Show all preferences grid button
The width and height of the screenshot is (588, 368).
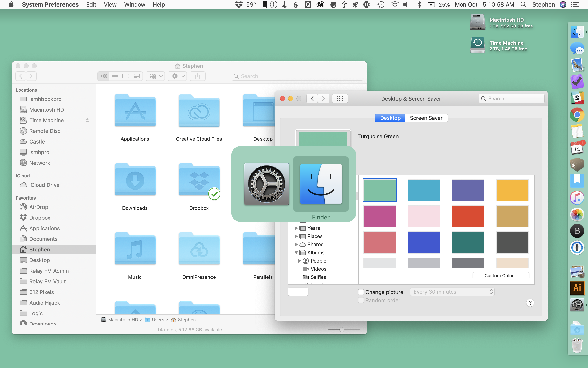[x=340, y=99]
